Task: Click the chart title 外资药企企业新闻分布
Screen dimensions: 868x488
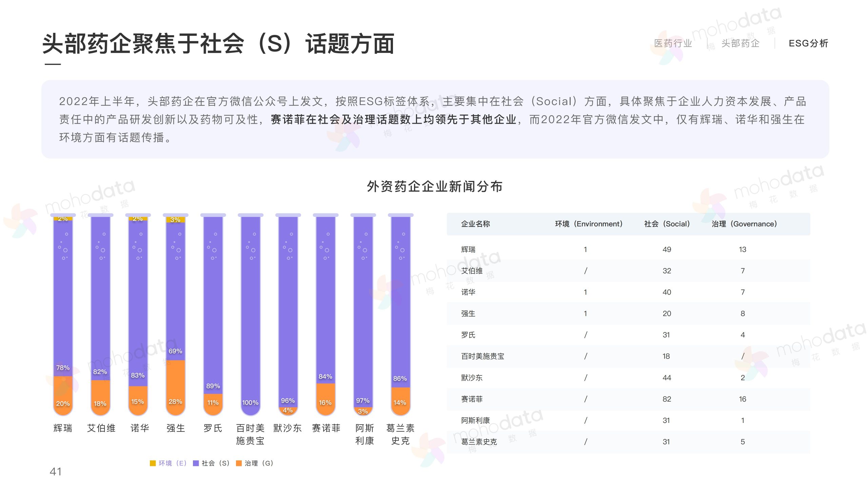Action: point(434,186)
